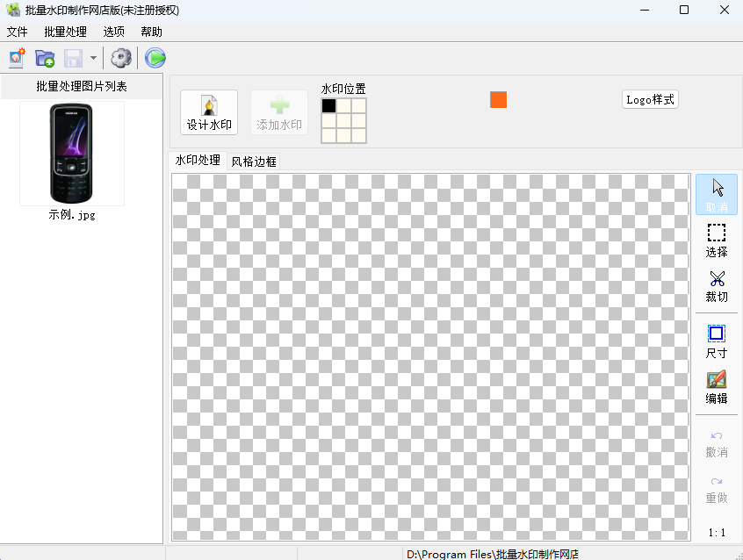Select middle-left watermark position cell

pos(328,121)
